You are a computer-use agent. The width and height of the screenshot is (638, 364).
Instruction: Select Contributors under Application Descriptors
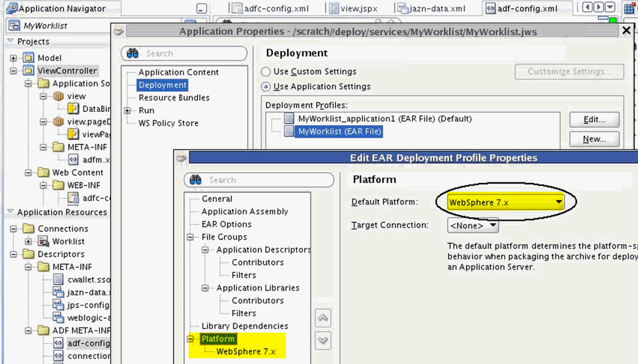point(258,262)
